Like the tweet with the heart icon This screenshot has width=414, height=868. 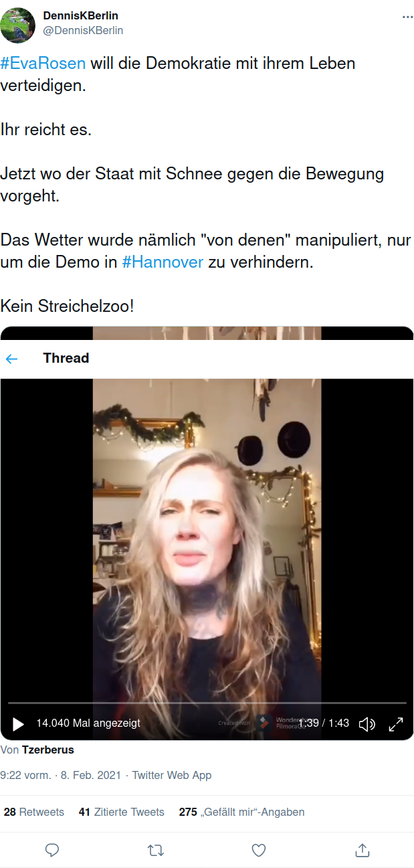click(x=259, y=850)
